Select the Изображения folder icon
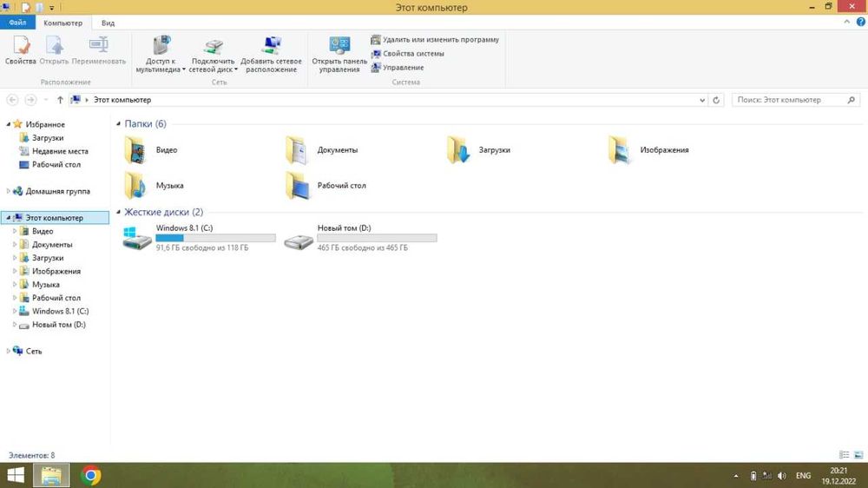Image resolution: width=868 pixels, height=488 pixels. pyautogui.click(x=620, y=150)
